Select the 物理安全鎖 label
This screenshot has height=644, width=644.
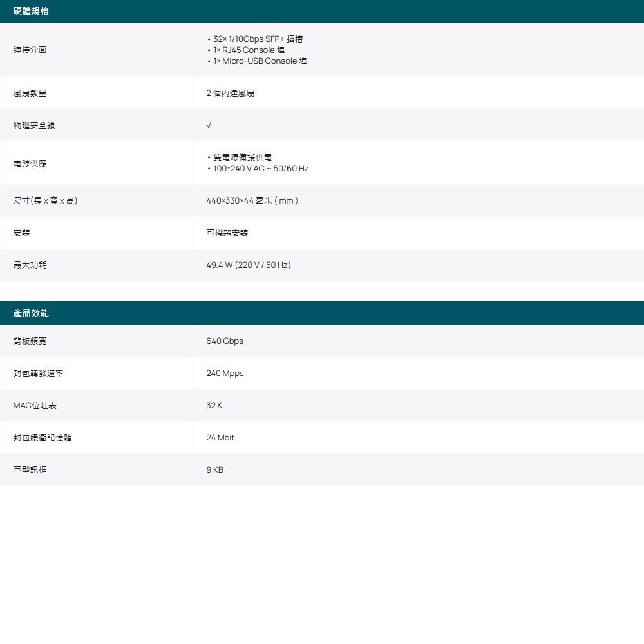[34, 126]
